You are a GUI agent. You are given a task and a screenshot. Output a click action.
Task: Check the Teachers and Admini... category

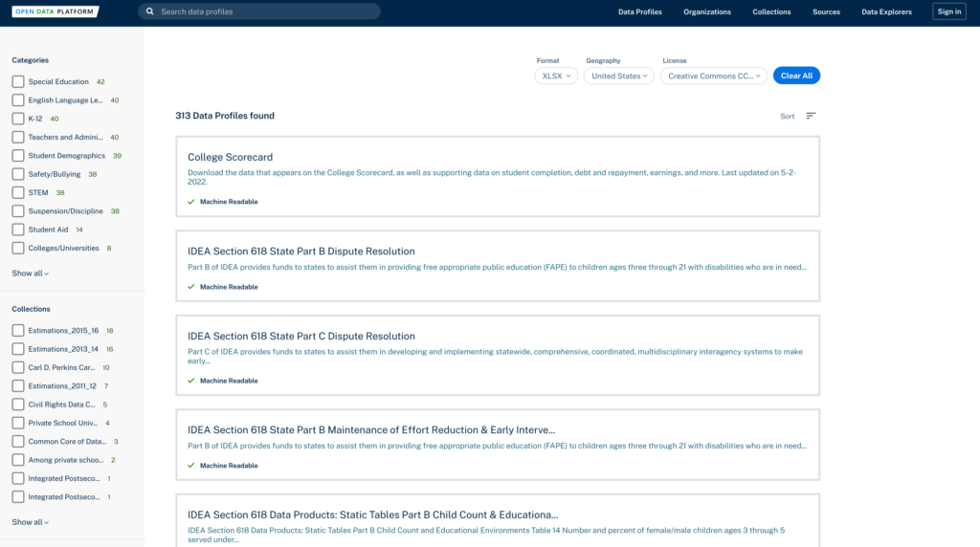coord(18,137)
